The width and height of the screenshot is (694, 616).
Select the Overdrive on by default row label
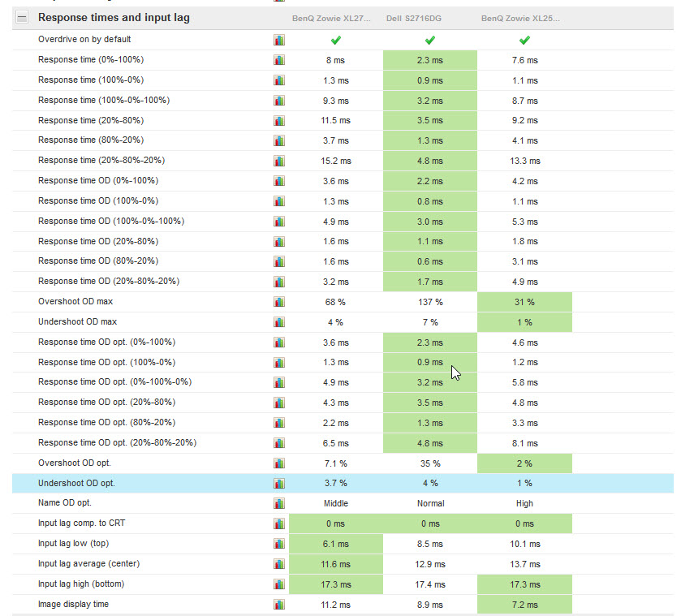tap(84, 39)
